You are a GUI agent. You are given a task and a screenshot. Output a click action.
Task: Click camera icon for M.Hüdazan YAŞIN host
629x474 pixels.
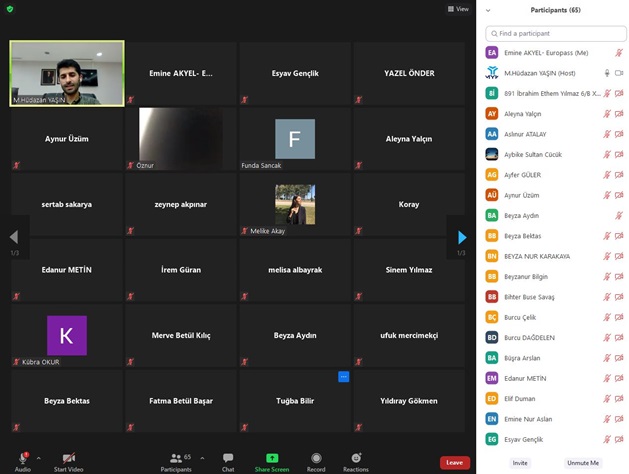coord(619,73)
